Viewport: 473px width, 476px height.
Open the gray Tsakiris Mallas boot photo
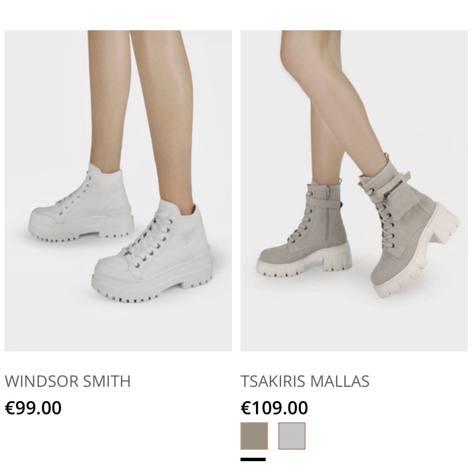tap(354, 191)
